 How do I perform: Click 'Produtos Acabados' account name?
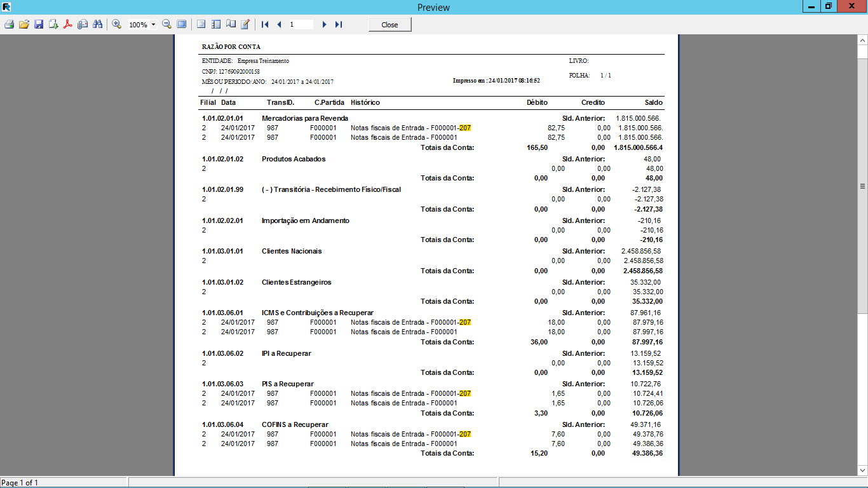point(294,159)
